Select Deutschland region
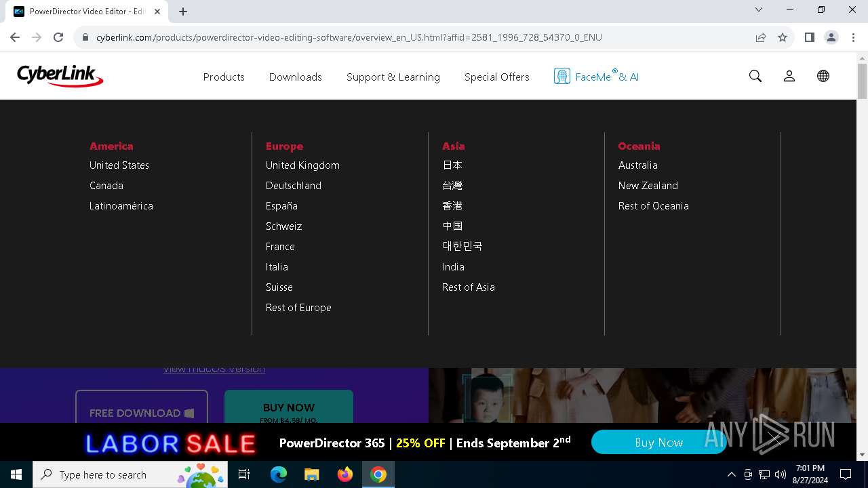Screen dimensions: 868x488 click(x=294, y=186)
